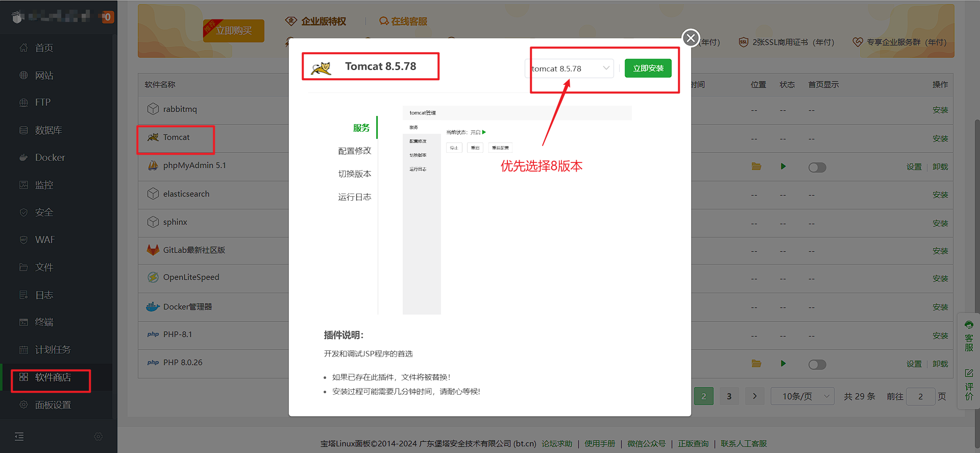Viewport: 980px width, 453px height.
Task: Click the tomcat管理 preview screenshot
Action: [x=517, y=210]
